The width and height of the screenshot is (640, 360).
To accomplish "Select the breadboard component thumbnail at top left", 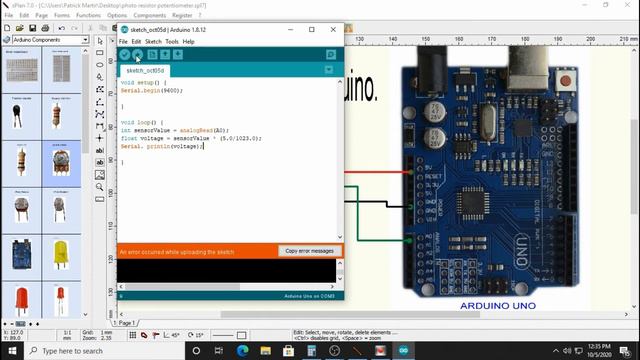I will point(22,69).
